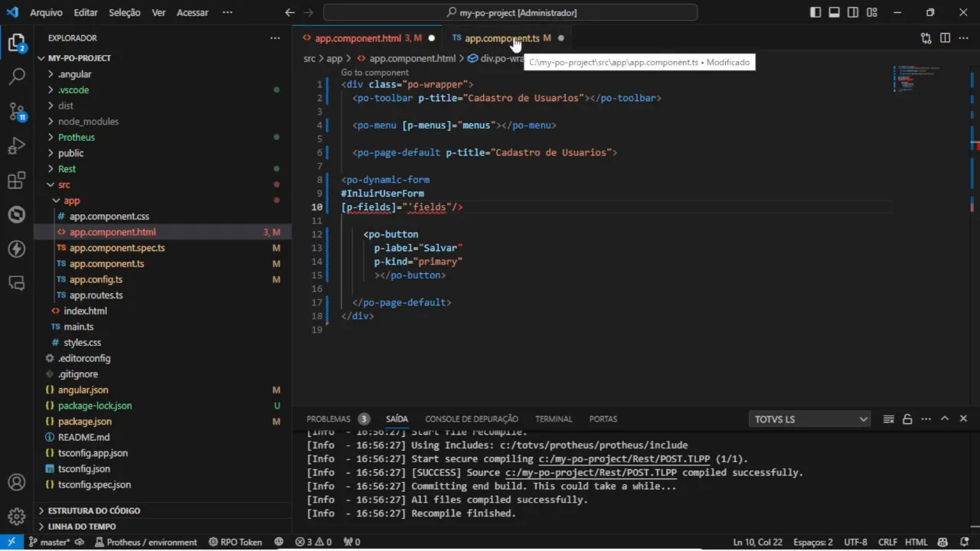Screen dimensions: 980x551
Task: Open Run and Debug view
Action: coord(17,146)
